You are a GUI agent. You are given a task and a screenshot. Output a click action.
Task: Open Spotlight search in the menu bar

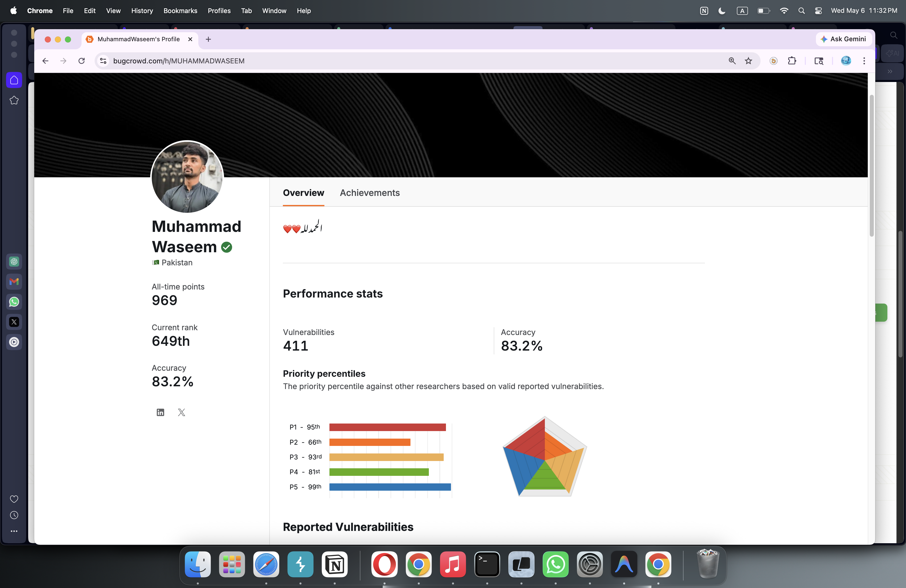[802, 11]
